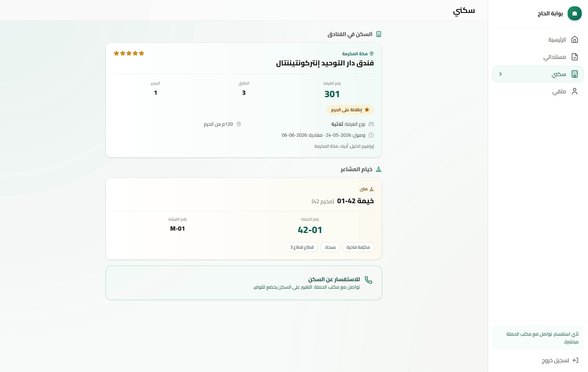Click the phone icon in inquiry card
This screenshot has width=588, height=372.
(x=368, y=280)
